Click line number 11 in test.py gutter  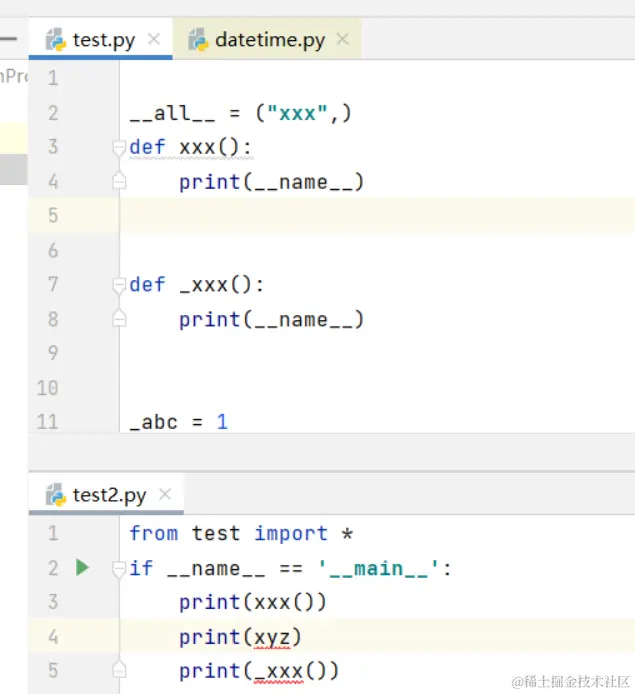47,422
